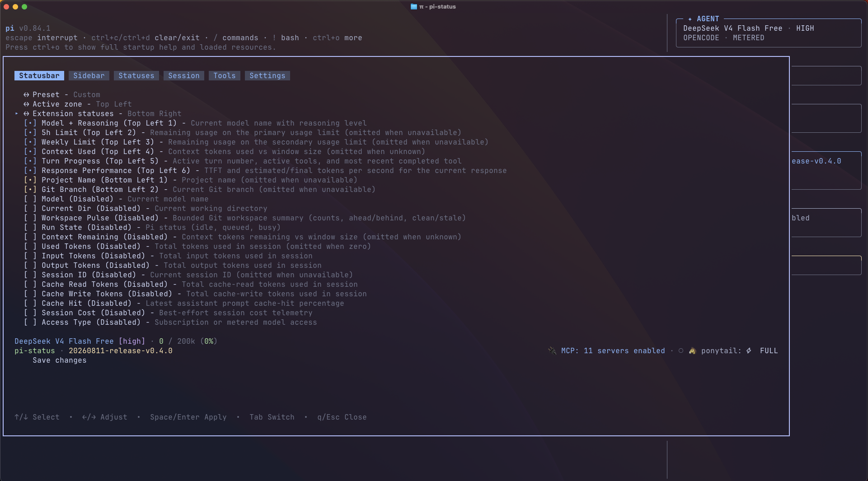
Task: Click the hollow circle status icon
Action: point(681,351)
